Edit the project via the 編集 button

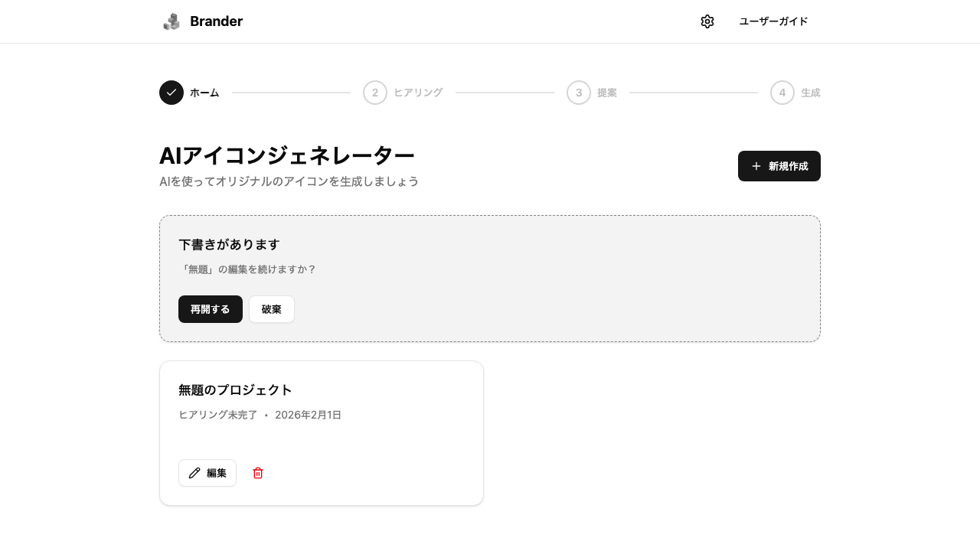[207, 473]
